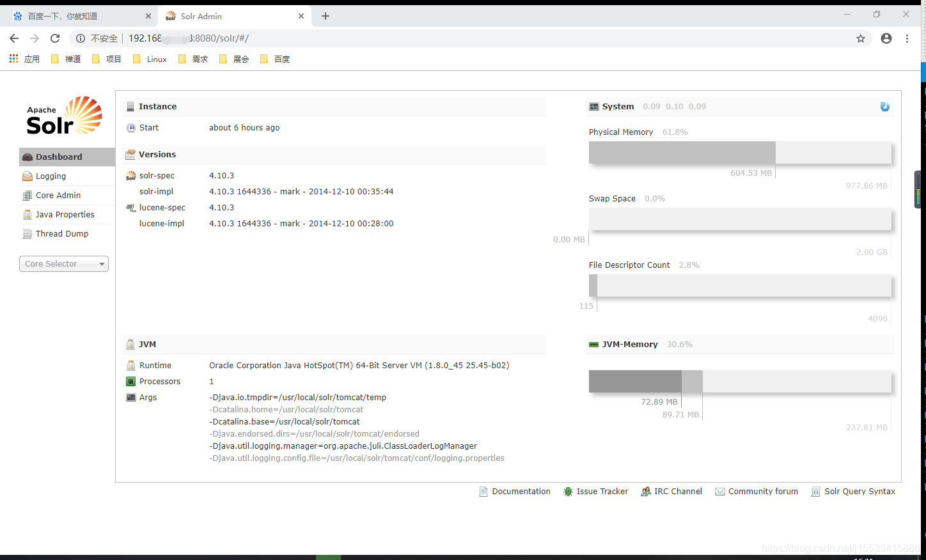
Task: Reload the current page
Action: 55,38
